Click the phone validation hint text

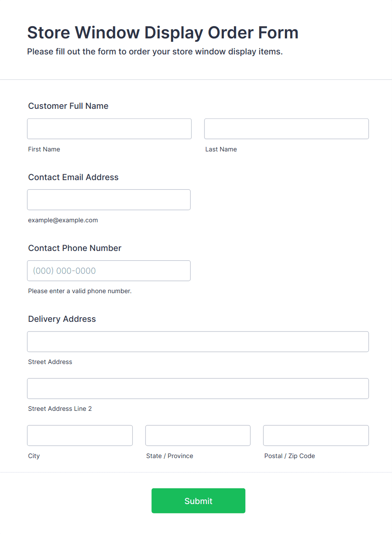(x=80, y=291)
